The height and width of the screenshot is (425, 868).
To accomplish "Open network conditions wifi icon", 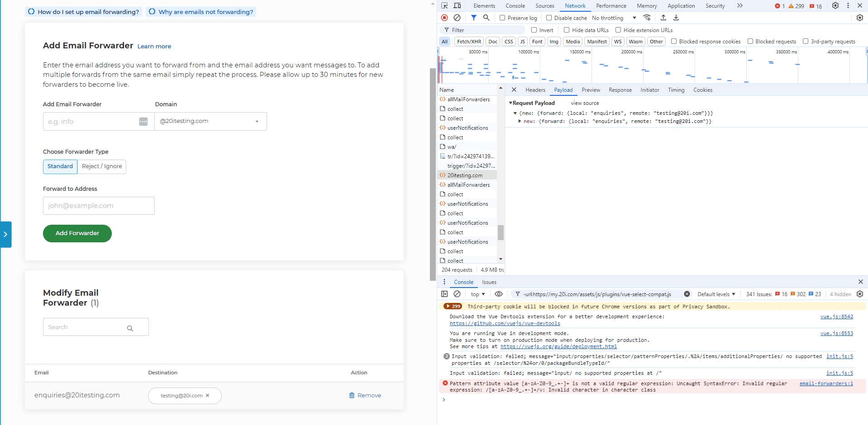I will (x=647, y=18).
